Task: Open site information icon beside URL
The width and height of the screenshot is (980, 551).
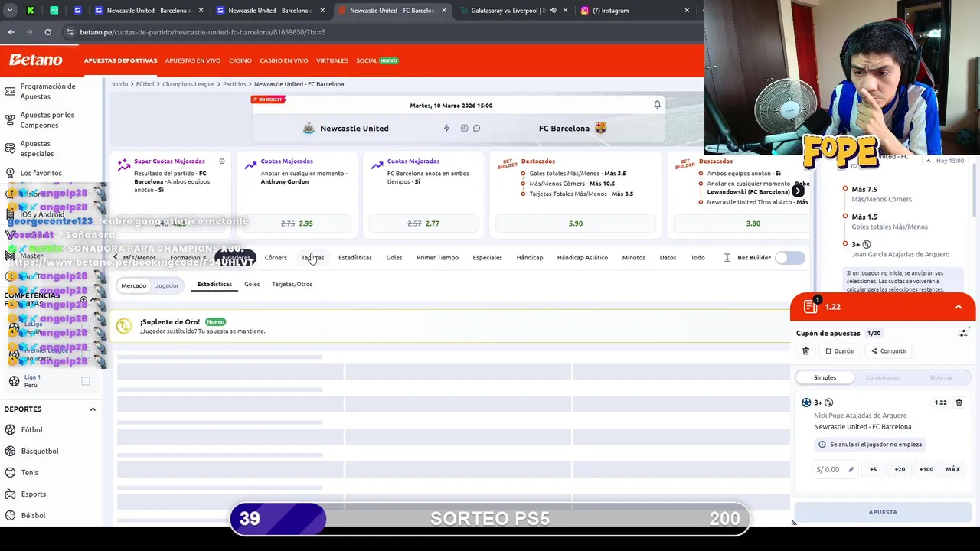Action: (70, 32)
